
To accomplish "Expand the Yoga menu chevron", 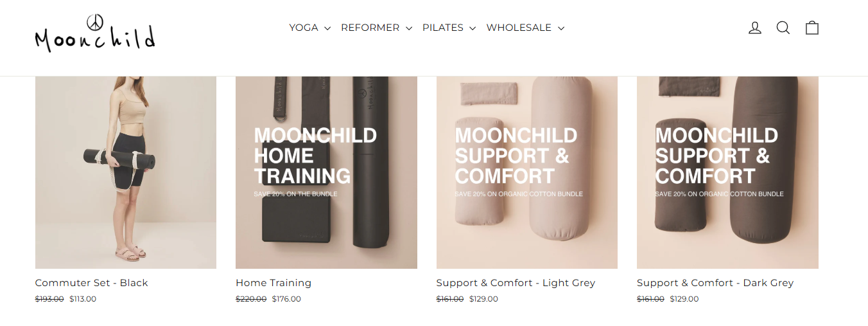I will point(327,28).
